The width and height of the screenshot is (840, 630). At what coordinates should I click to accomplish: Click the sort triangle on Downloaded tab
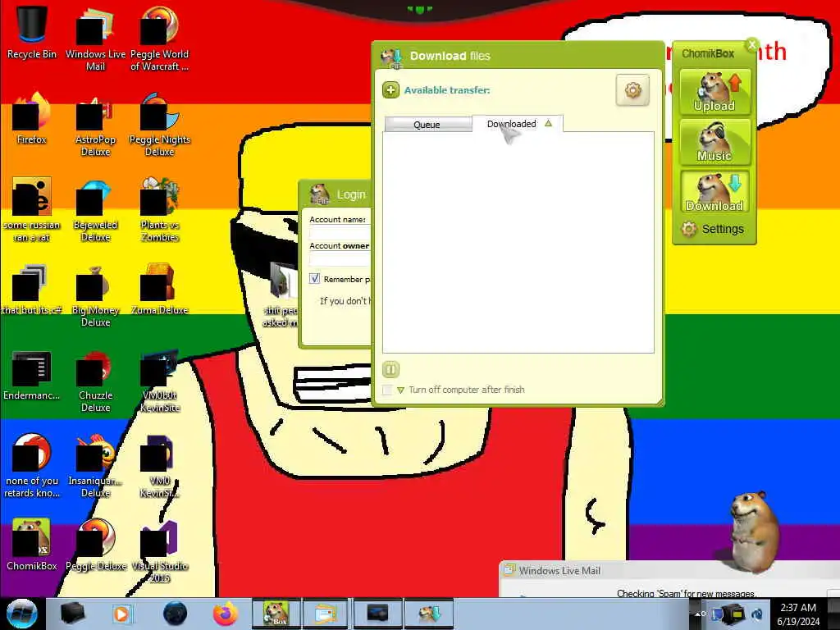[548, 123]
